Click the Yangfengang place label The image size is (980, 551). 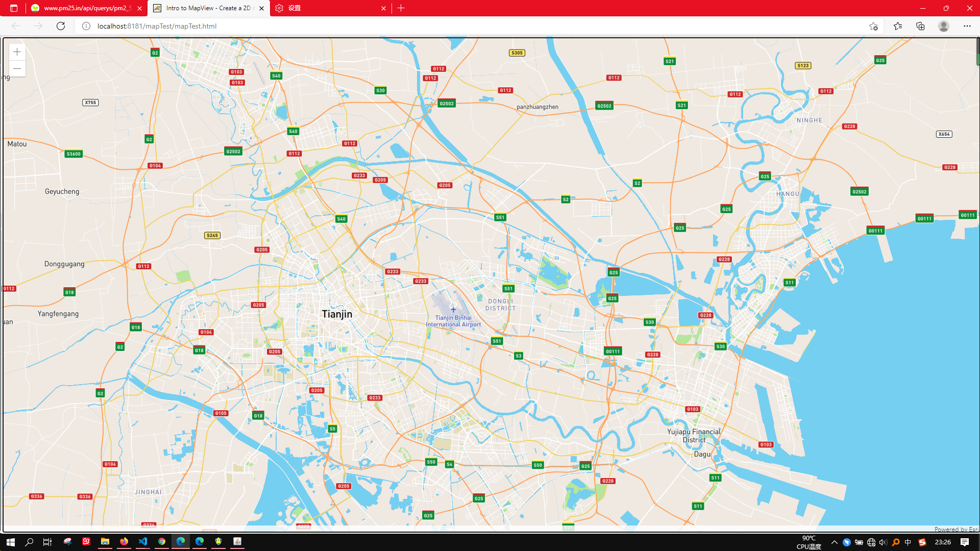(58, 314)
